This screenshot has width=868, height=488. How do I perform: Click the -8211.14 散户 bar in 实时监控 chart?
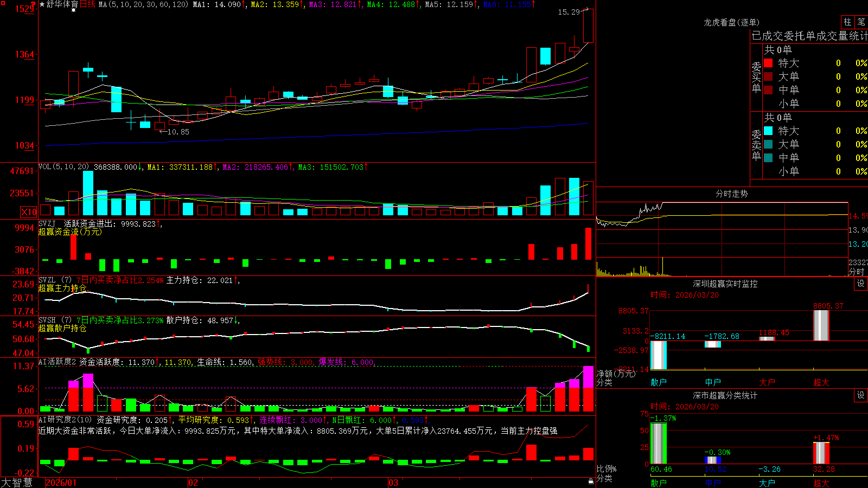pyautogui.click(x=659, y=355)
